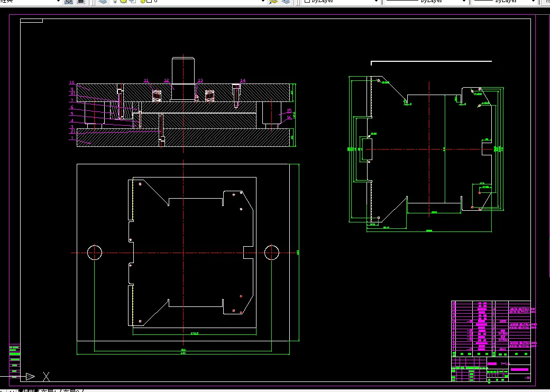Screen dimensions: 550x392
Task: Select part balloon number 5
Action: tap(72, 114)
